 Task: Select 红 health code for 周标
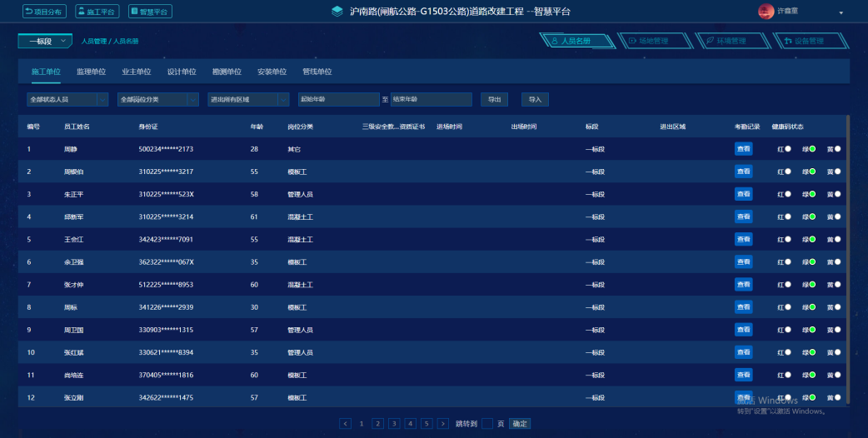coord(788,307)
